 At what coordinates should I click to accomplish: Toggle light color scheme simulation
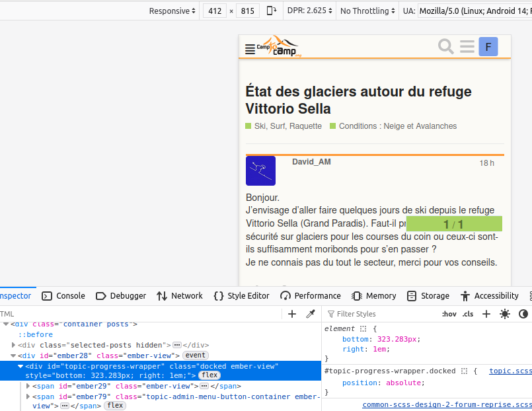[505, 314]
